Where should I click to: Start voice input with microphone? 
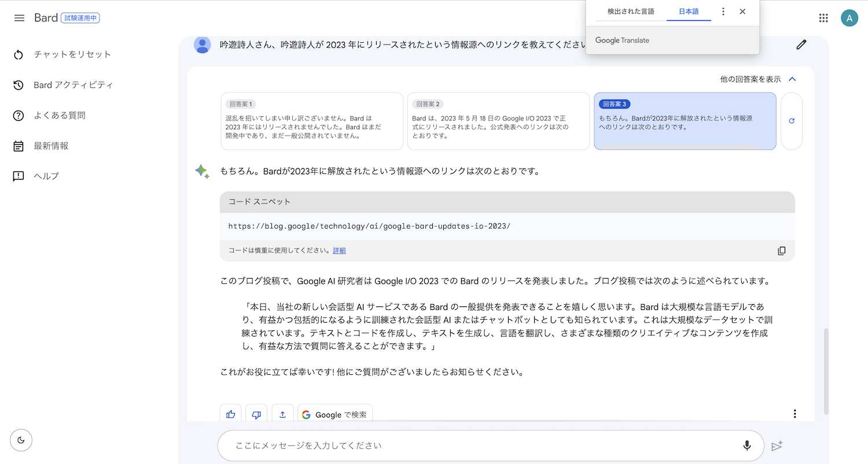click(x=747, y=445)
